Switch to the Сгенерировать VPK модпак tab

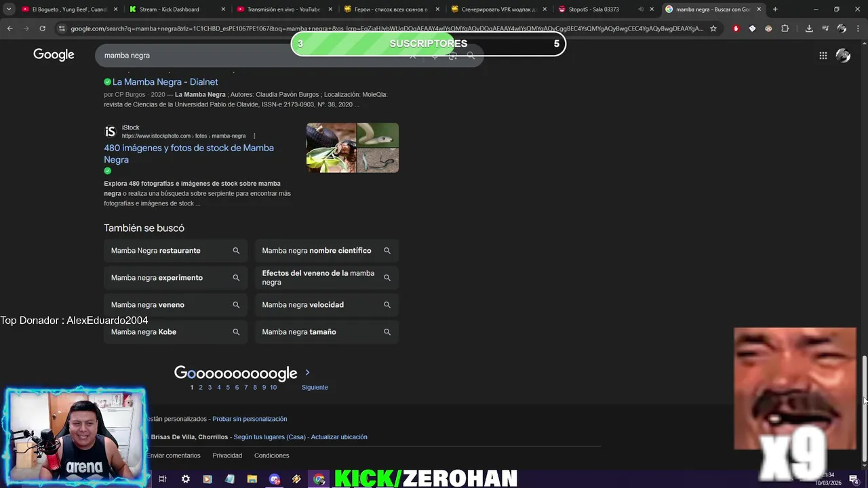tap(498, 9)
